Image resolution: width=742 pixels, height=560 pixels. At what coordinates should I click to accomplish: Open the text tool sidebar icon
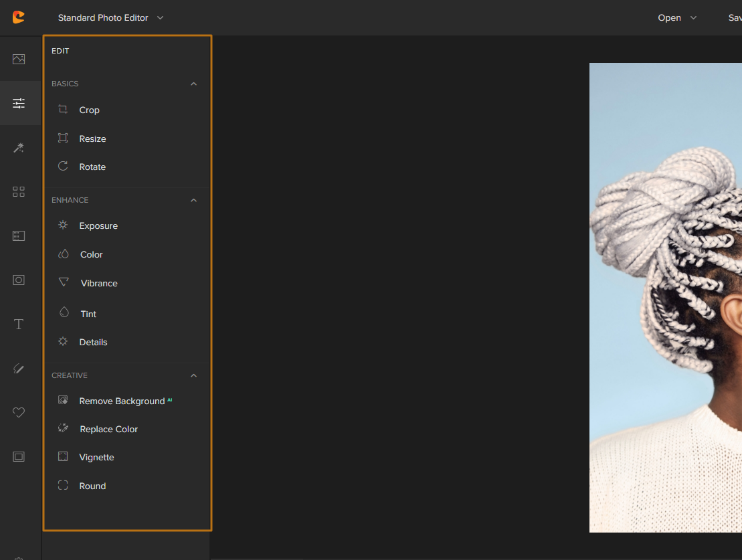[19, 324]
